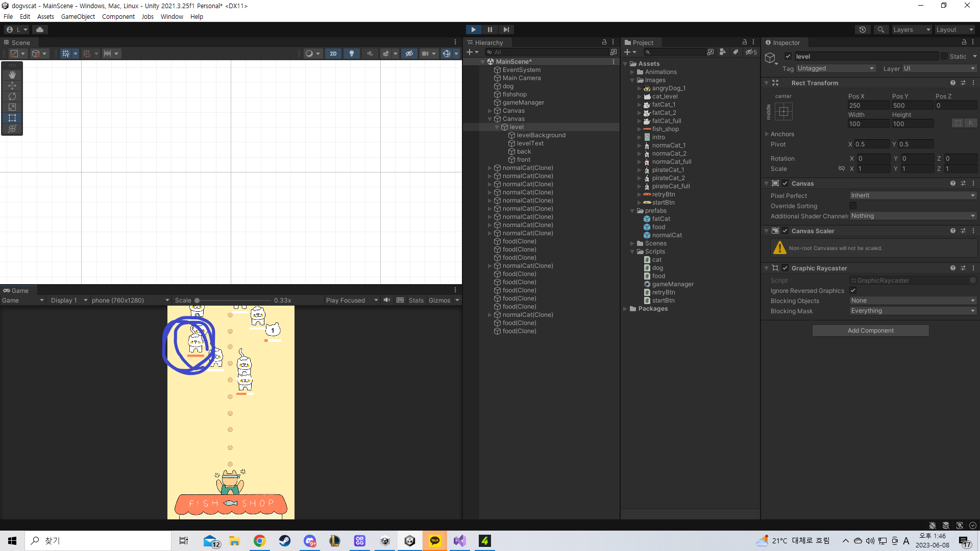Select the levelText object in Hierarchy

(530, 143)
